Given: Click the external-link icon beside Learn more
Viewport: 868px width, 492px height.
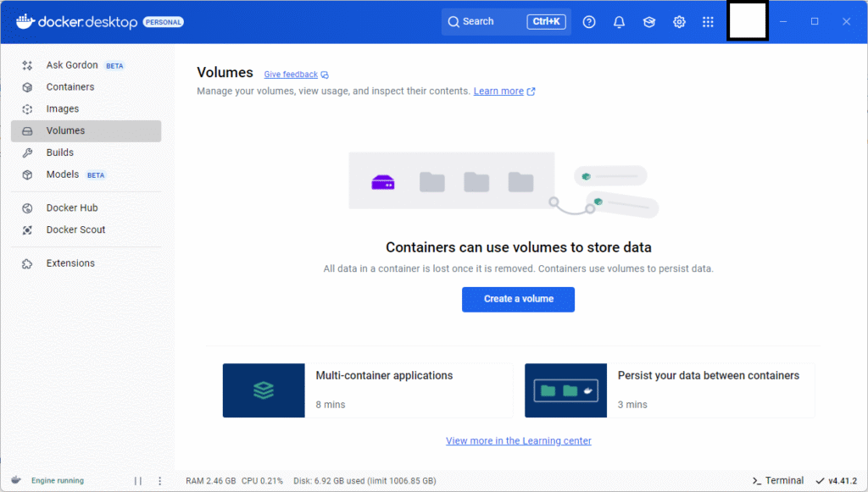Looking at the screenshot, I should [x=531, y=91].
